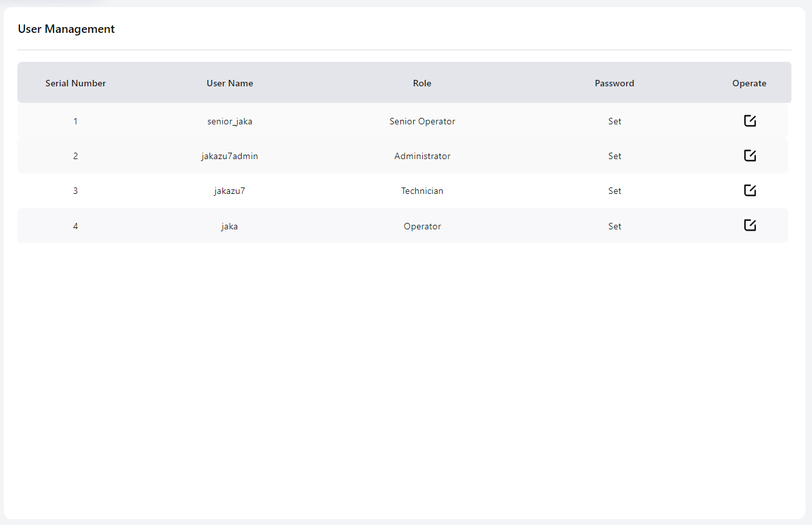Select the Administrator role cell
This screenshot has height=525, width=812.
point(422,156)
